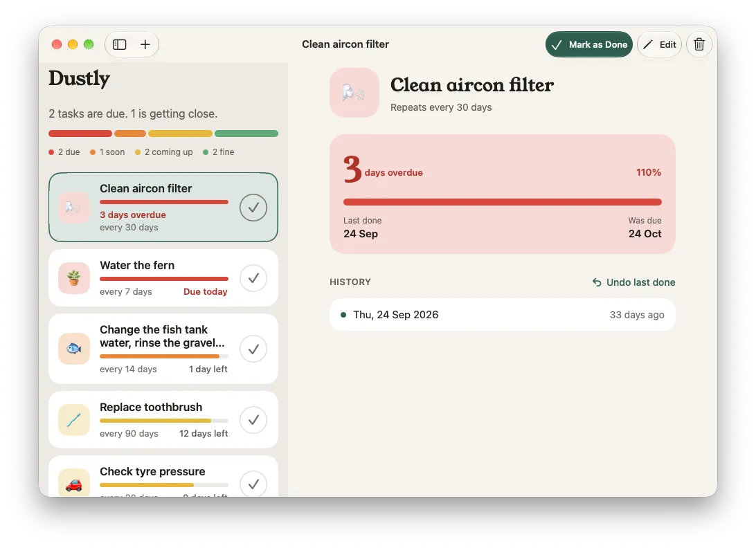The width and height of the screenshot is (756, 548).
Task: Check off Change the fish tank water task
Action: point(253,349)
